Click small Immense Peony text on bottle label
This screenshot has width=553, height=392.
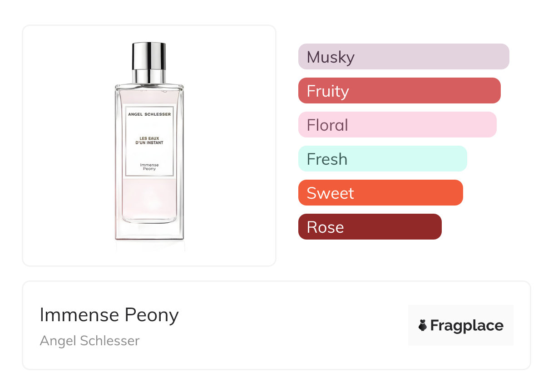point(149,167)
